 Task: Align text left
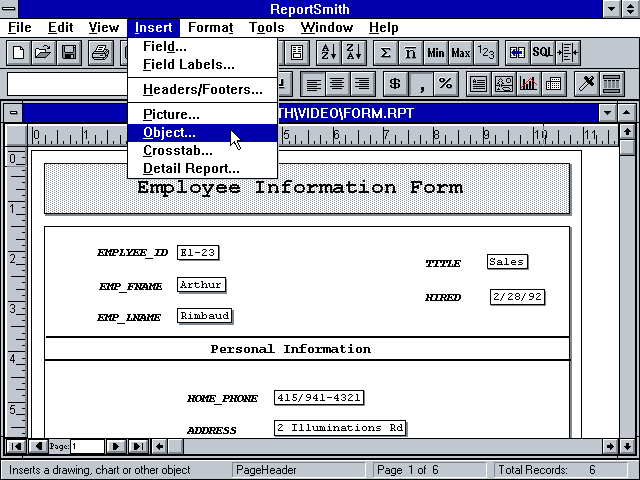click(x=313, y=84)
